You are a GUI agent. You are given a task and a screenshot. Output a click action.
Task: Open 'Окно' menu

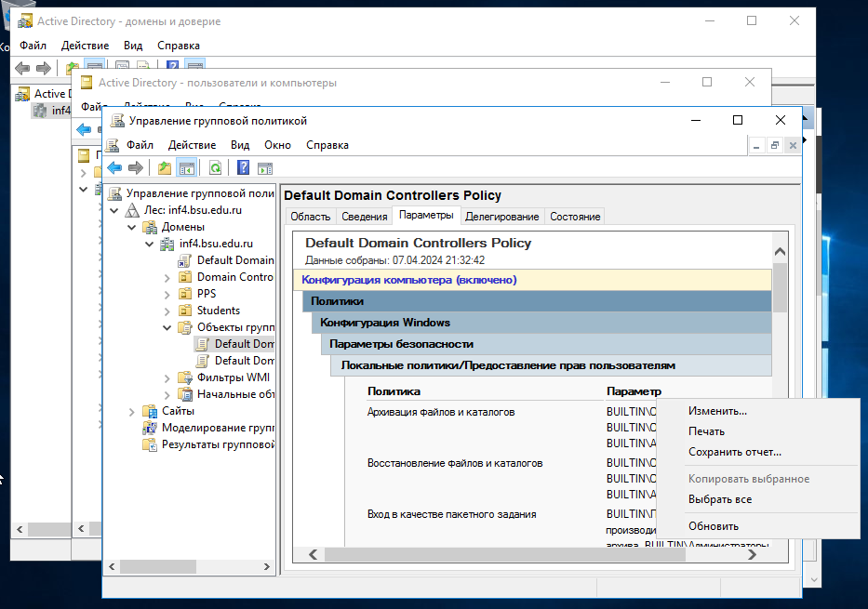pyautogui.click(x=277, y=145)
